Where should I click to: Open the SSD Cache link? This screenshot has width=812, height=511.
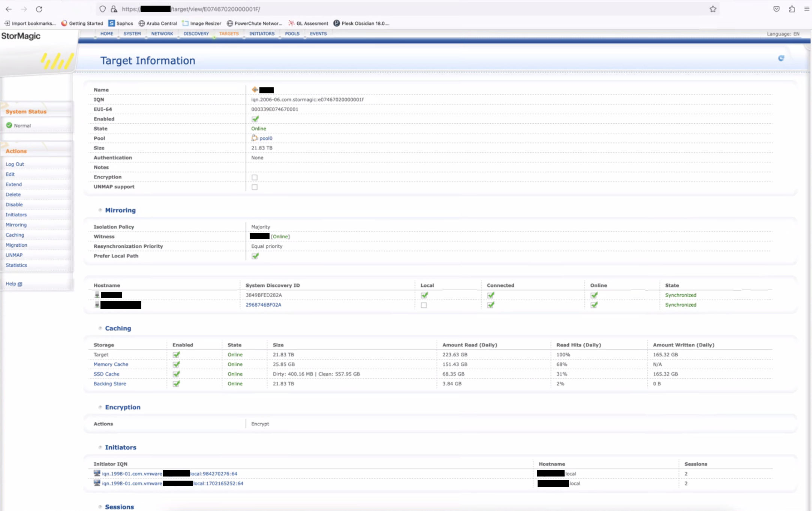(106, 374)
